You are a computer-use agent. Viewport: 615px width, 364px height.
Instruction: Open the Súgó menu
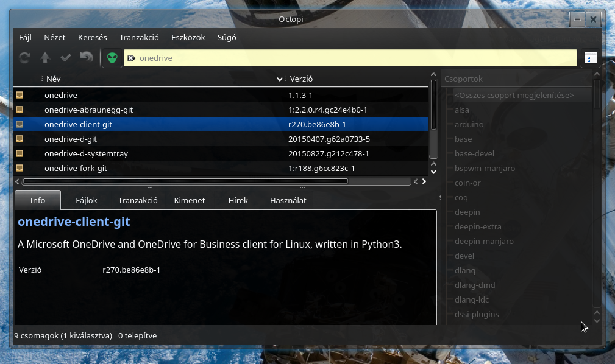(x=227, y=37)
